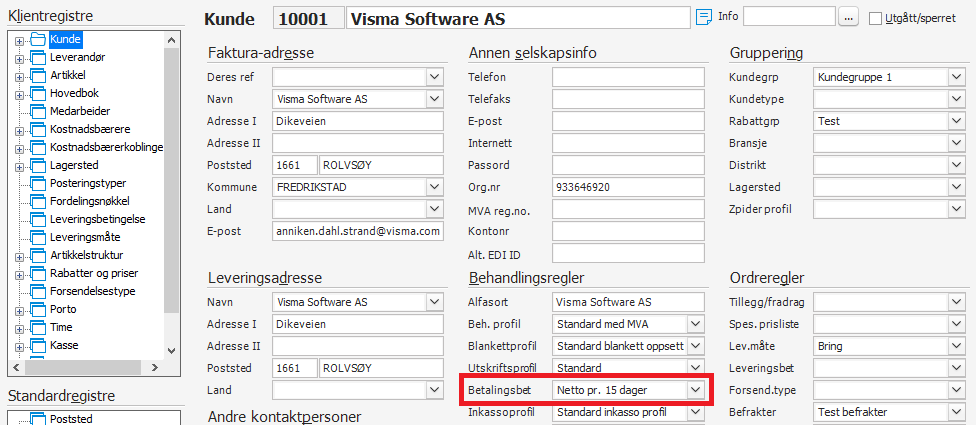976x425 pixels.
Task: Click the customer number field 10001
Action: [x=308, y=19]
